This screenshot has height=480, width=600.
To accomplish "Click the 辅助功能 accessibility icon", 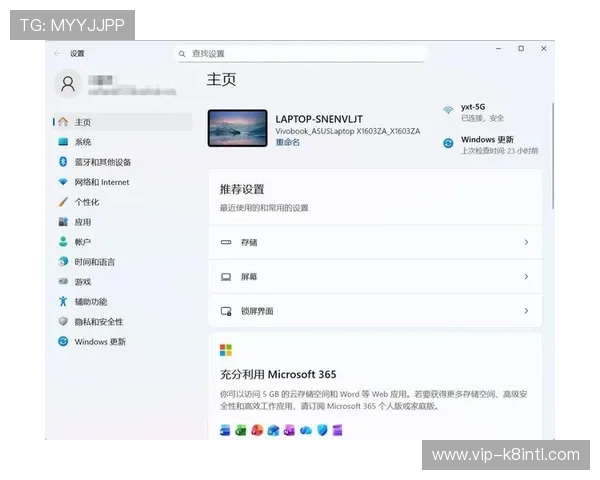I will pos(63,301).
